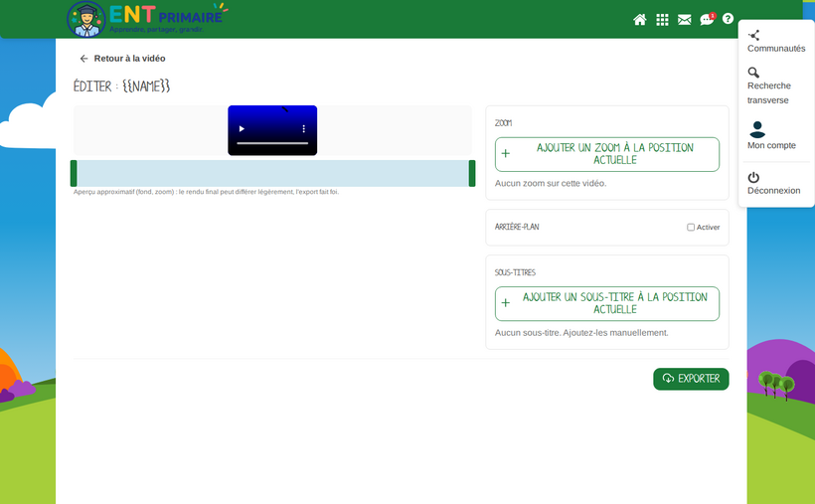Open Mon compte menu entry

[771, 136]
